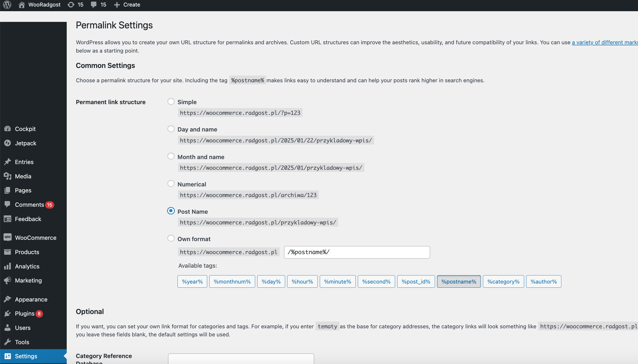Insert the %category% tag button

pyautogui.click(x=503, y=281)
